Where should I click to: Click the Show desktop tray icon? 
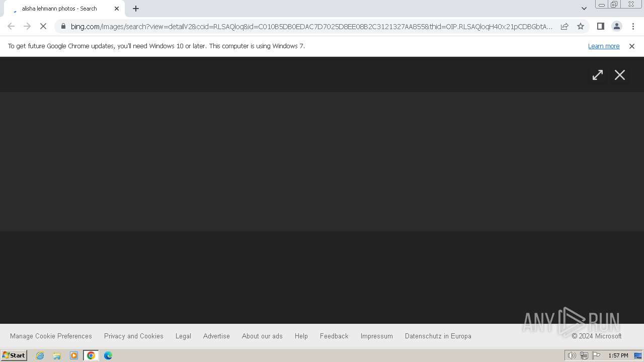638,355
